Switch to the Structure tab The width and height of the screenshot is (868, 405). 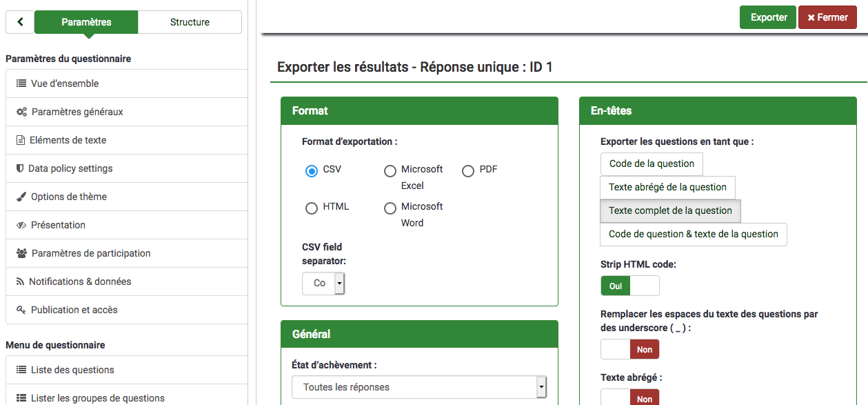tap(190, 22)
